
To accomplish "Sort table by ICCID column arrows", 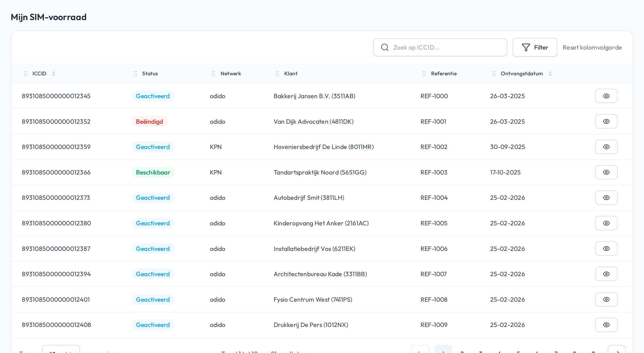I will pyautogui.click(x=54, y=73).
